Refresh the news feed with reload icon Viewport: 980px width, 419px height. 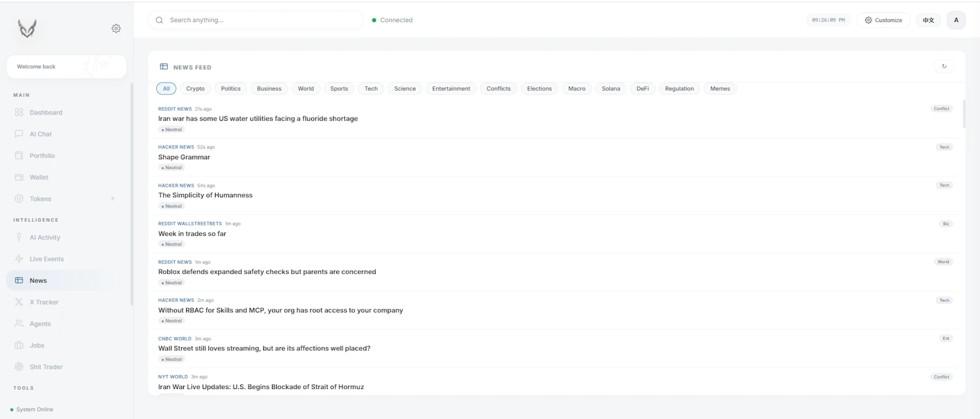pyautogui.click(x=944, y=66)
